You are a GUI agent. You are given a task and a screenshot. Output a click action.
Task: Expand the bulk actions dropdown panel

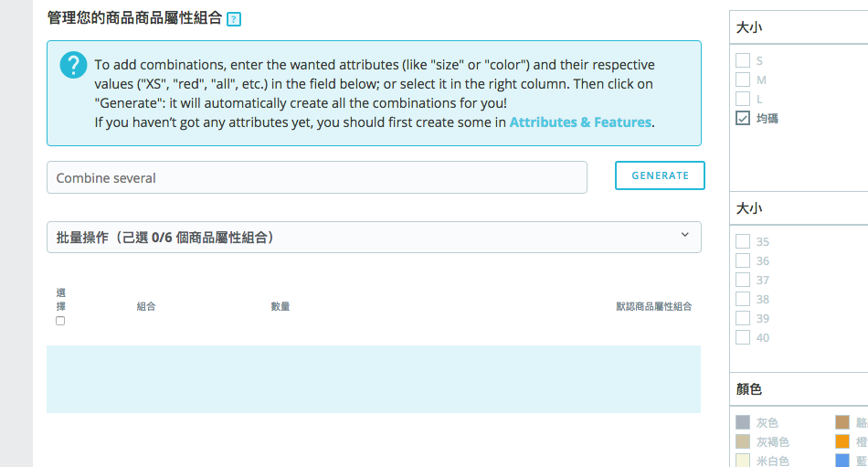point(373,237)
